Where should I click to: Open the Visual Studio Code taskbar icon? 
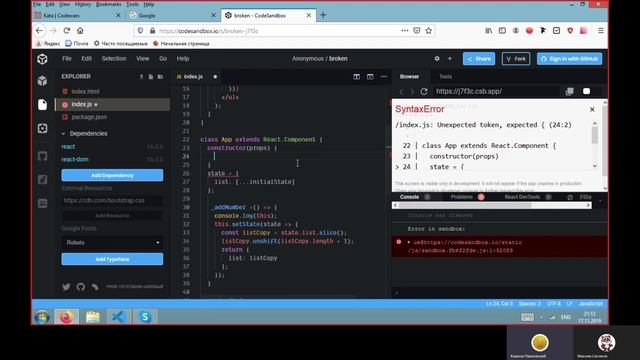119,317
